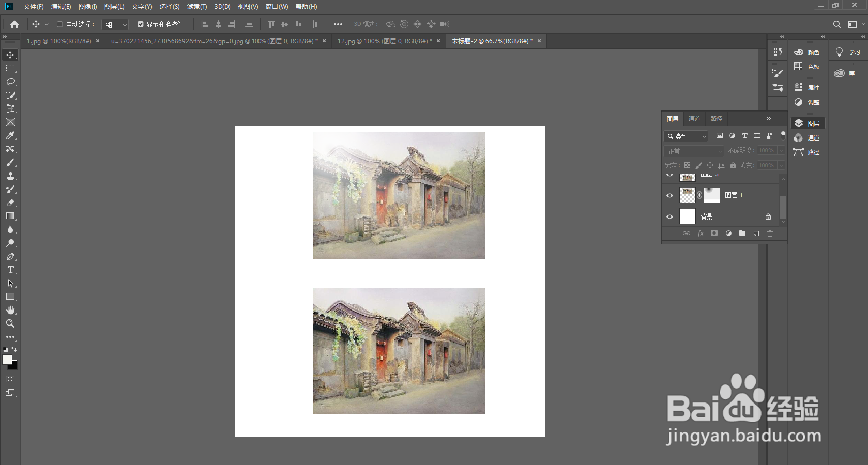Create a new layer with the new-layer icon
This screenshot has width=868, height=465.
pyautogui.click(x=756, y=234)
